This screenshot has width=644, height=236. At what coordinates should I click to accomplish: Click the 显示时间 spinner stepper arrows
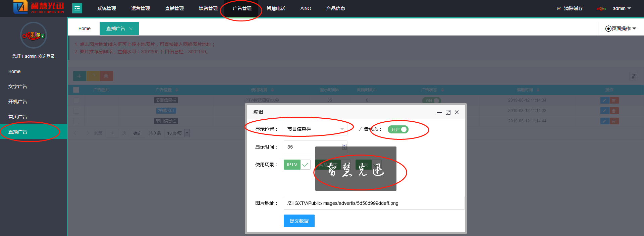(x=344, y=147)
